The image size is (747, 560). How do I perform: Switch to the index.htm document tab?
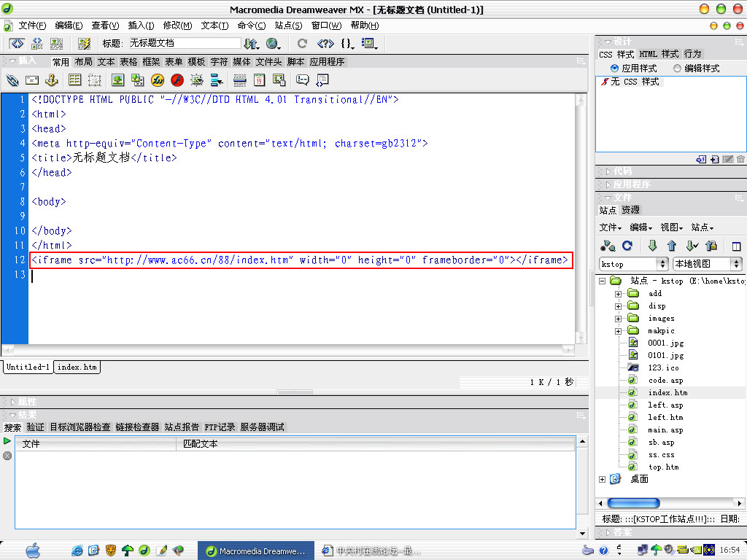pos(77,367)
